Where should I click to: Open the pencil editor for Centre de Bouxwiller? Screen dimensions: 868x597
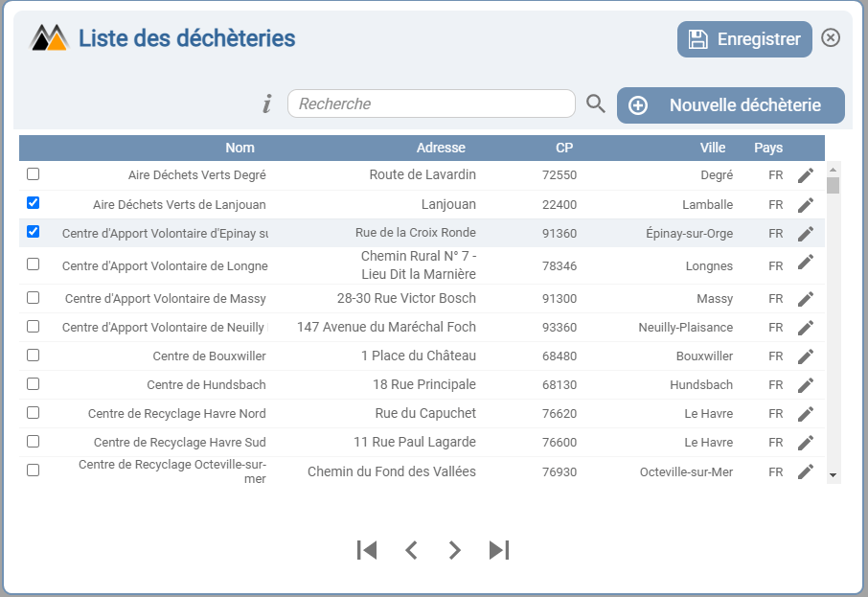point(806,356)
